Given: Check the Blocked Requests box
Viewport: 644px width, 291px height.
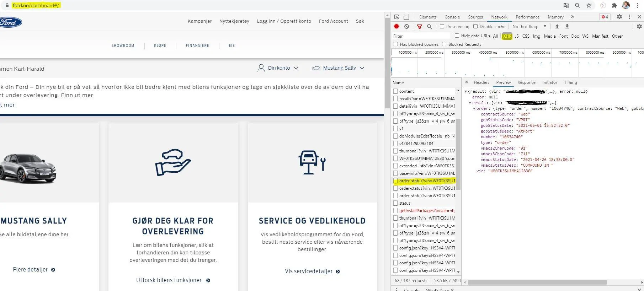Looking at the screenshot, I should pos(444,44).
